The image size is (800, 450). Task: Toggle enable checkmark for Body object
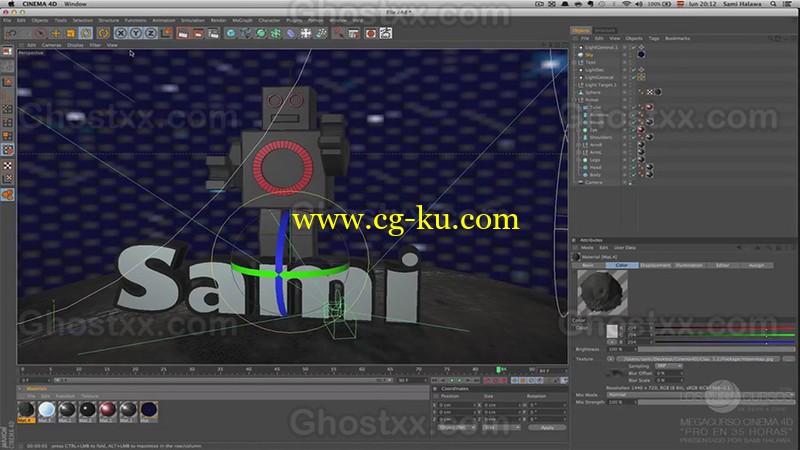pos(634,175)
